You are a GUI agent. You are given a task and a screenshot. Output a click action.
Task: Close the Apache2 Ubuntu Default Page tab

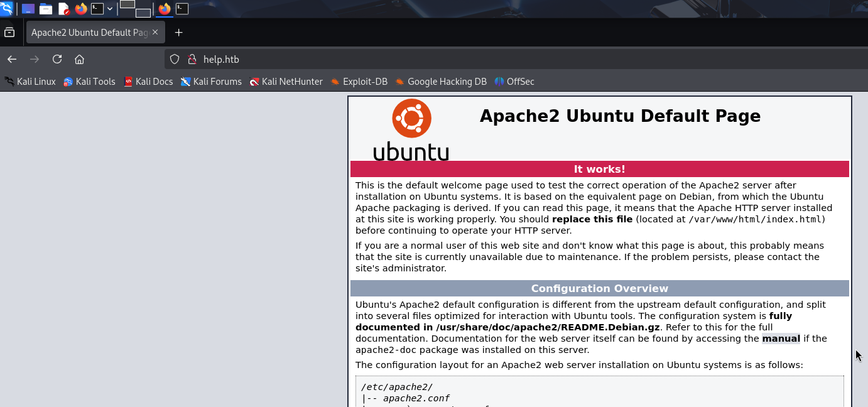156,33
